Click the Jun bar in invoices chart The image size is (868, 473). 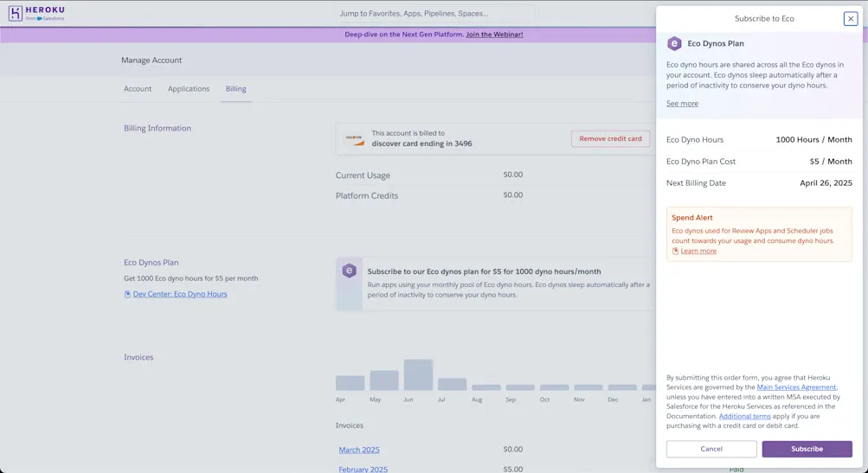pos(418,375)
